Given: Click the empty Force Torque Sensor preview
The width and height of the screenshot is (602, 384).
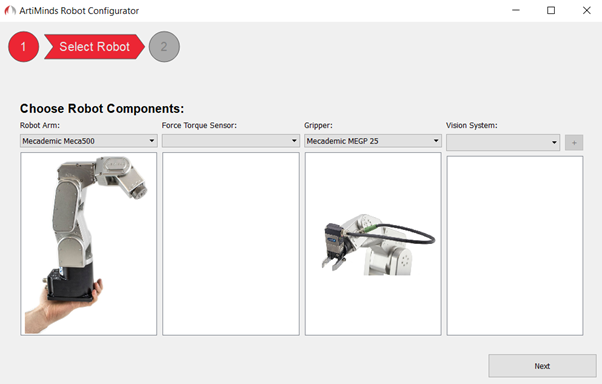Looking at the screenshot, I should point(231,244).
